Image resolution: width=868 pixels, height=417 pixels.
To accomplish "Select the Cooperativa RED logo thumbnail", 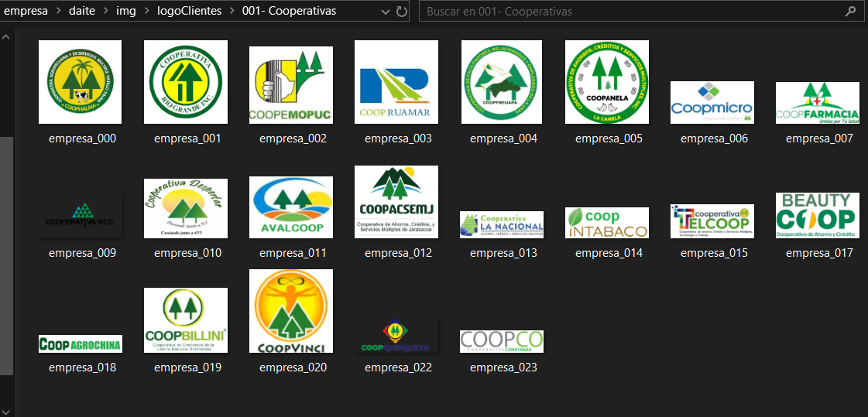I will (x=81, y=216).
